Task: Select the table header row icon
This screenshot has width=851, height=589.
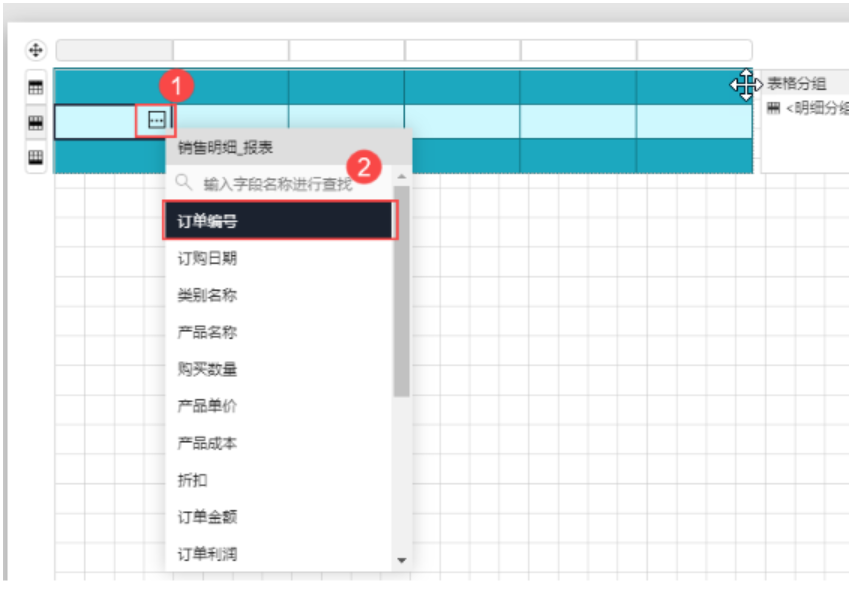Action: coord(35,87)
